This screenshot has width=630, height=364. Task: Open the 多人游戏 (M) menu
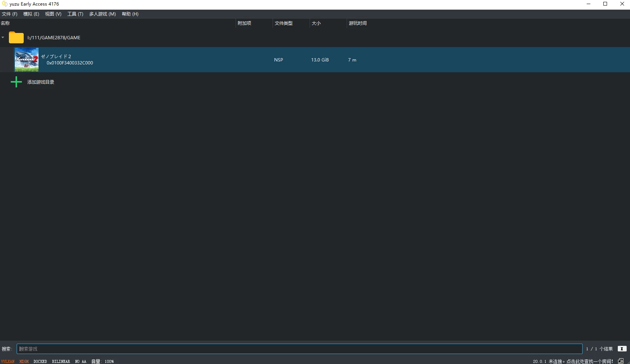[x=102, y=14]
